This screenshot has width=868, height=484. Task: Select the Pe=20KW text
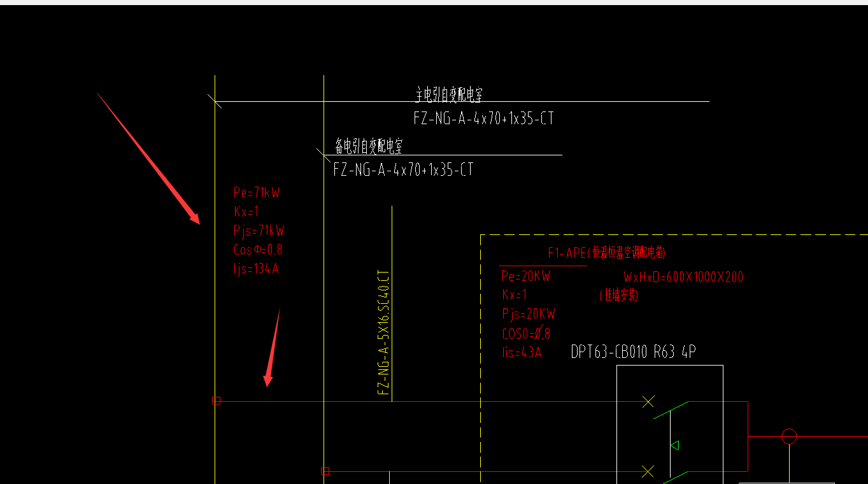click(x=526, y=276)
